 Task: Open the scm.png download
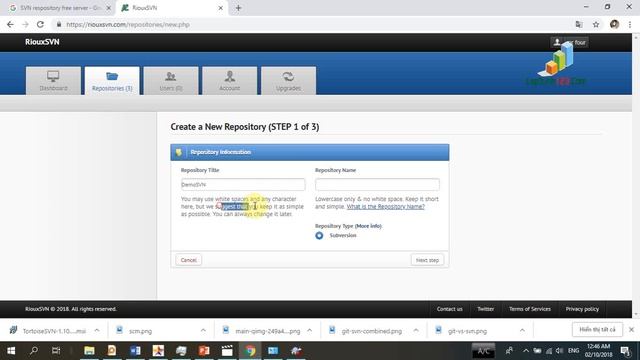tap(140, 331)
